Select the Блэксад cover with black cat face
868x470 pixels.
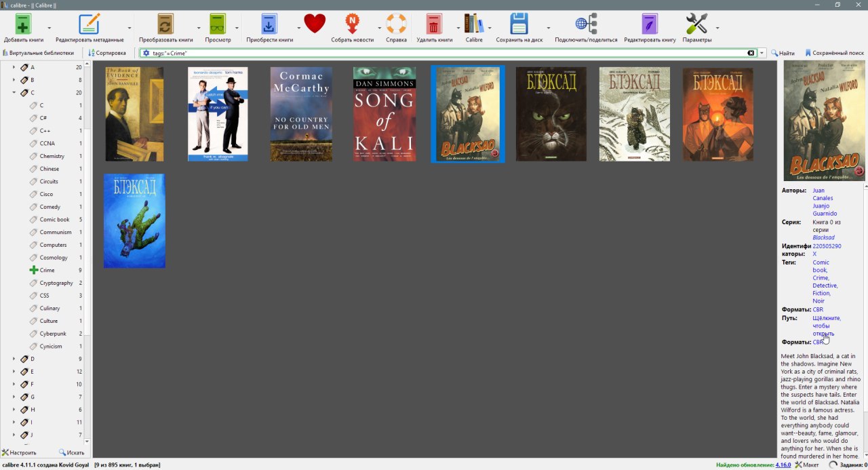[x=551, y=114]
